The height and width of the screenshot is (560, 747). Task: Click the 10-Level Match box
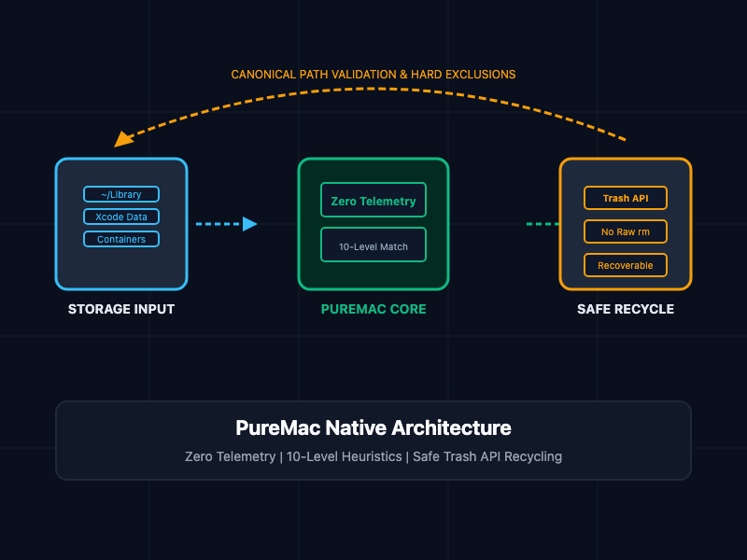pos(373,245)
